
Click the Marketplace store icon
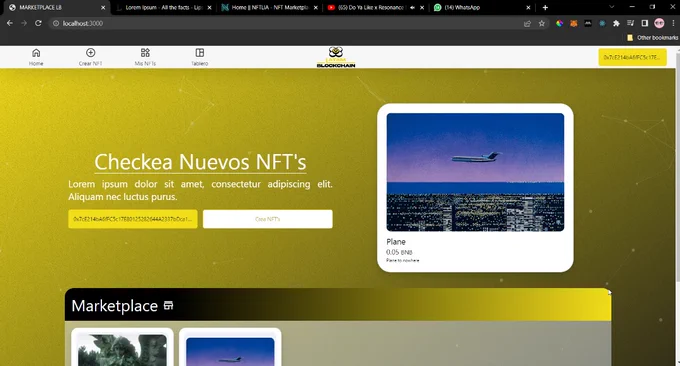click(x=168, y=305)
